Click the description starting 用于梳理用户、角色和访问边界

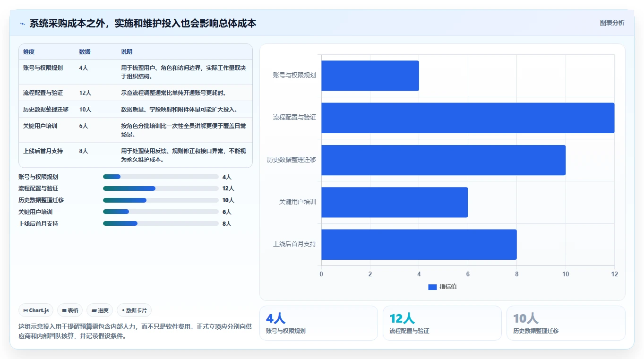(x=183, y=72)
